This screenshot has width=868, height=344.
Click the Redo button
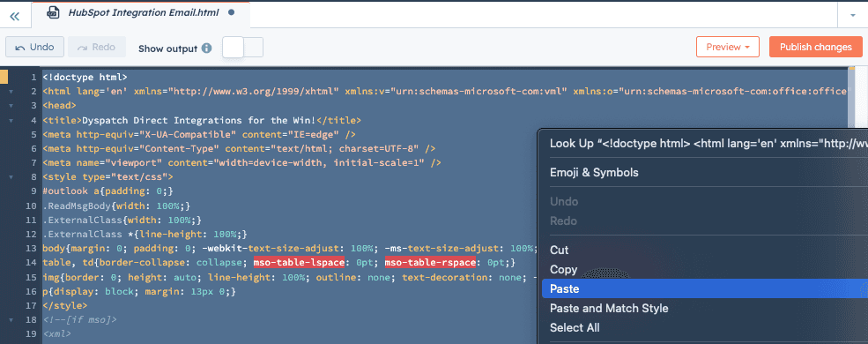tap(97, 47)
